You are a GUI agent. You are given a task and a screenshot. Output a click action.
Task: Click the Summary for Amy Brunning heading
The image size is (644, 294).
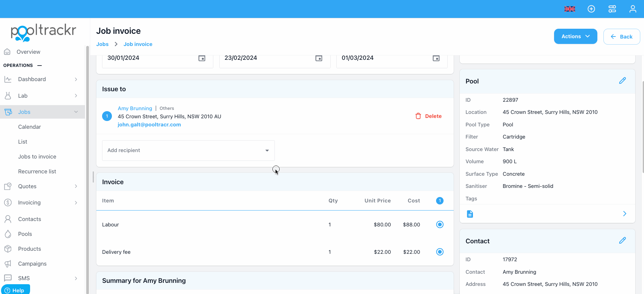(x=144, y=280)
